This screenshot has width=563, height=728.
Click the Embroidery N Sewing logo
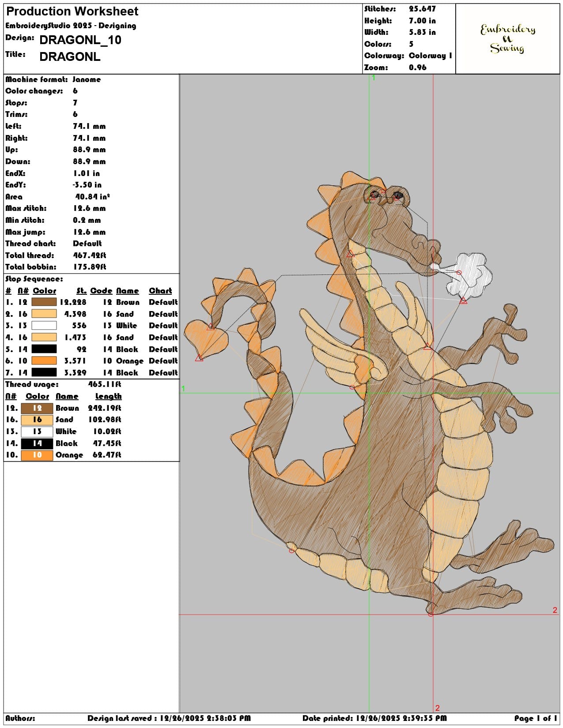[507, 38]
